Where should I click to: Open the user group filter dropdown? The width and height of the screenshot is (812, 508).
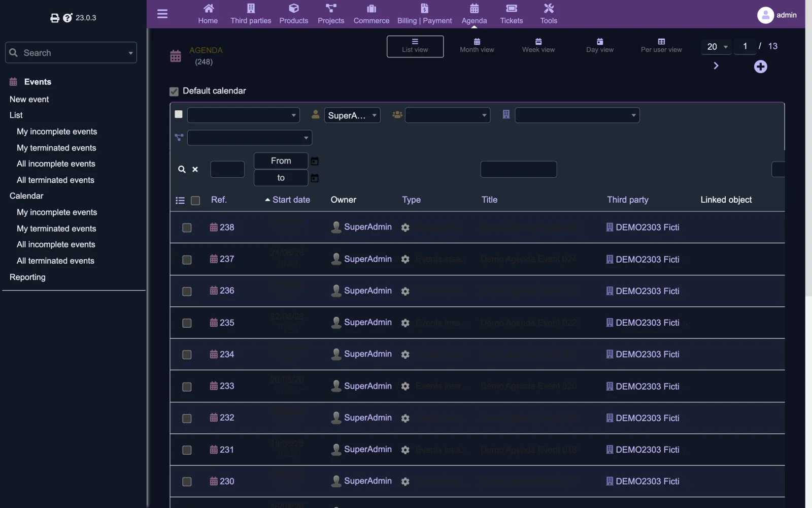(x=448, y=115)
